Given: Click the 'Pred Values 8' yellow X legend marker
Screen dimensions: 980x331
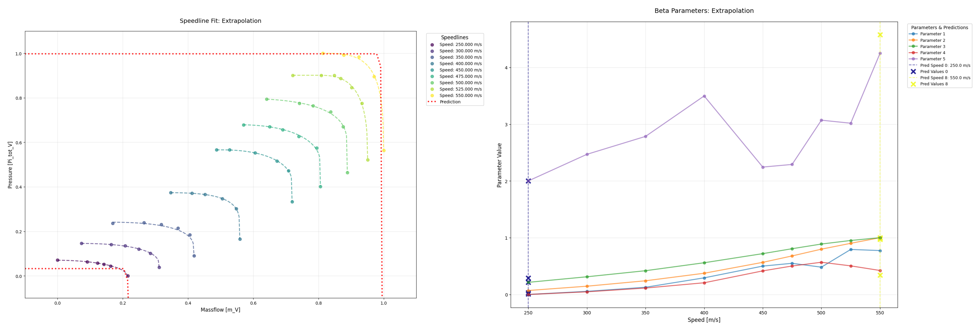Looking at the screenshot, I should [x=913, y=84].
